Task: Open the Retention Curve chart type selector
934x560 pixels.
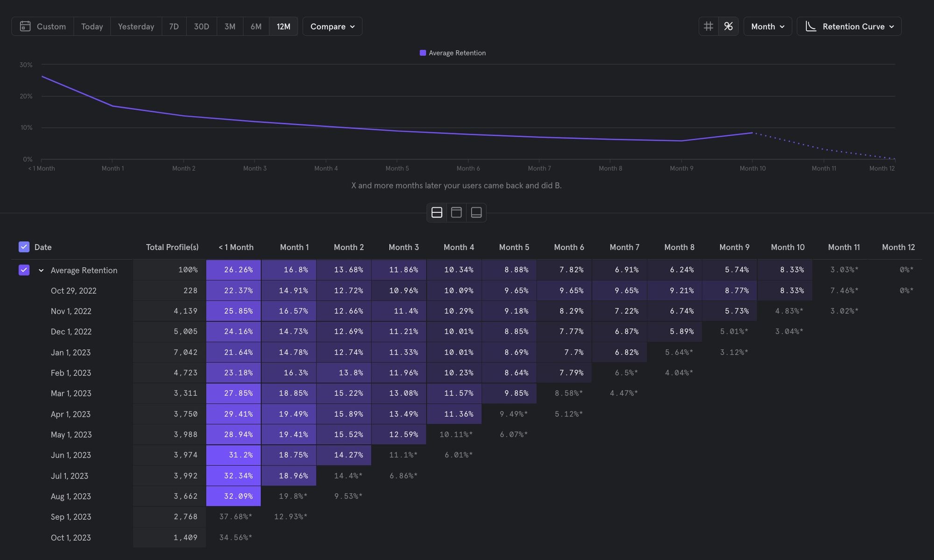Action: 849,26
